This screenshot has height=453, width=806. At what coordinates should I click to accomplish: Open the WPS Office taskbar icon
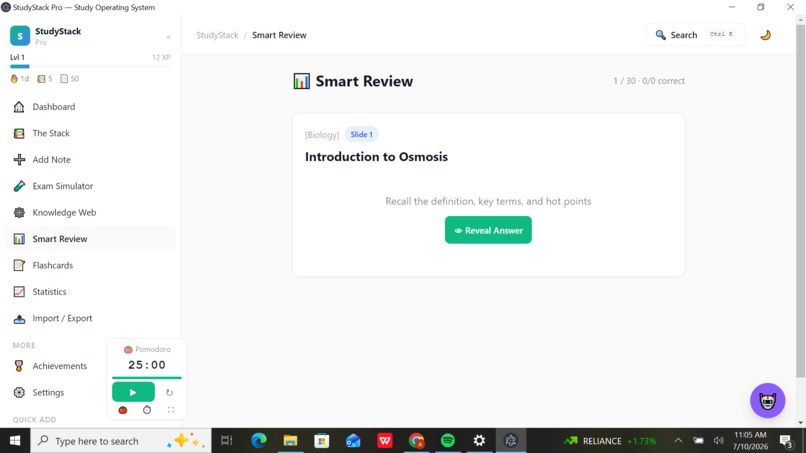(x=384, y=441)
